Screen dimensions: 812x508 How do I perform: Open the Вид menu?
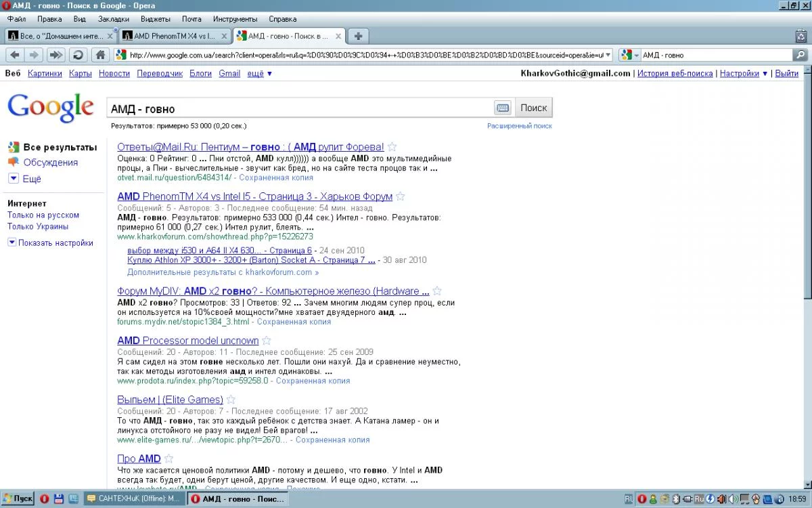[80, 19]
